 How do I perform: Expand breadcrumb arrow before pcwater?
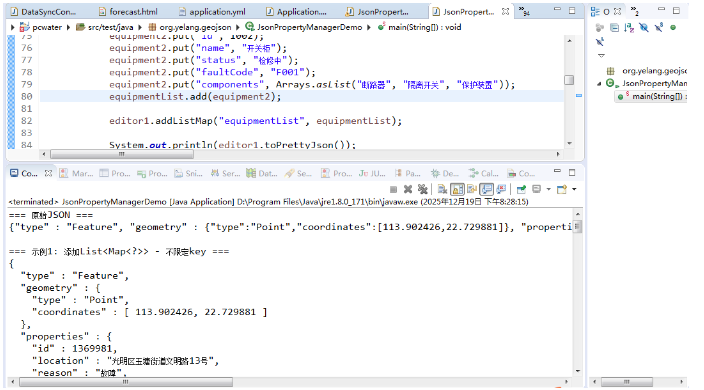pos(13,27)
